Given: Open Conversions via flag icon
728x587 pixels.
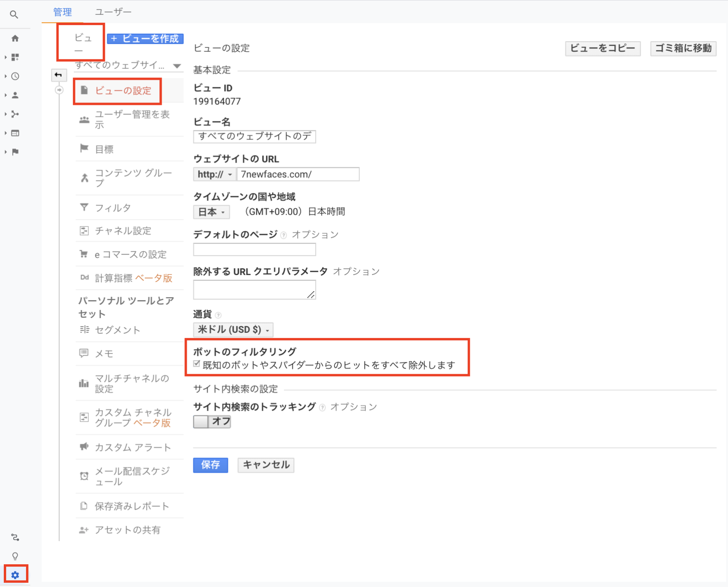Looking at the screenshot, I should point(15,152).
